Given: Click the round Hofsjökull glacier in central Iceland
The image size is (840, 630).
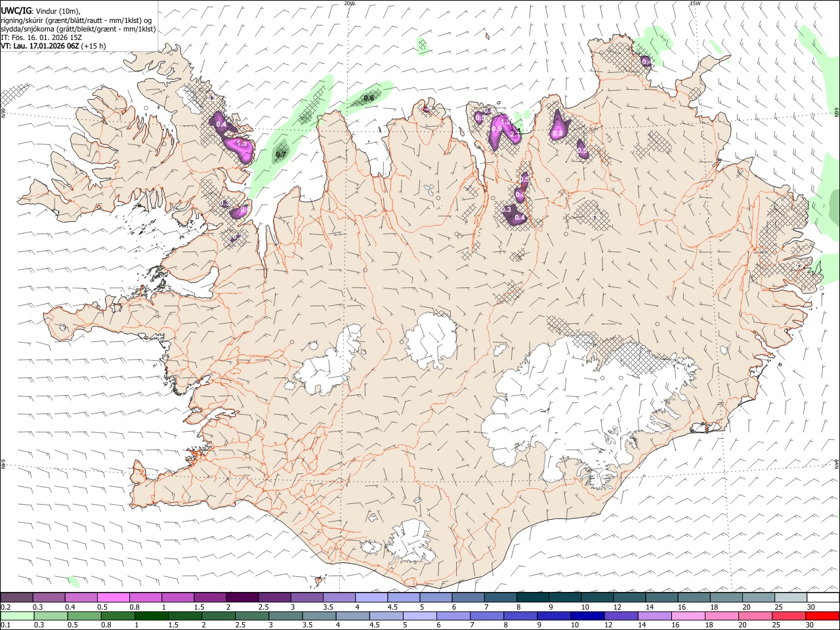Looking at the screenshot, I should [431, 341].
